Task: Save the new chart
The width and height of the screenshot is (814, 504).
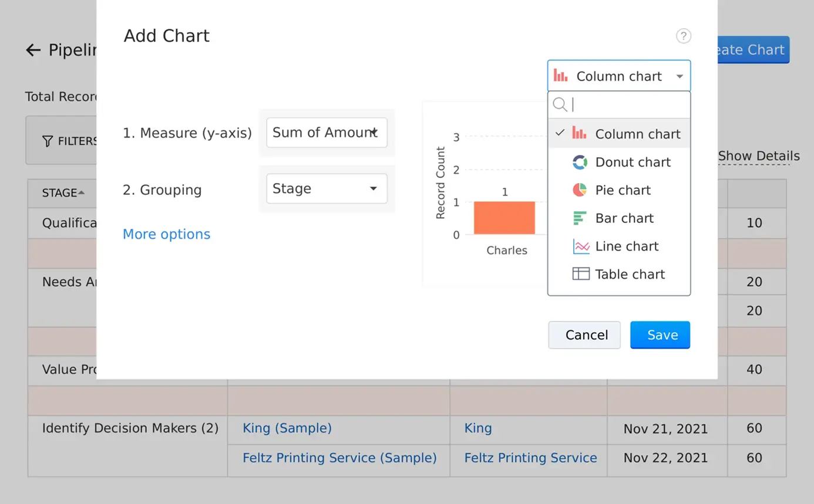Action: pyautogui.click(x=660, y=334)
